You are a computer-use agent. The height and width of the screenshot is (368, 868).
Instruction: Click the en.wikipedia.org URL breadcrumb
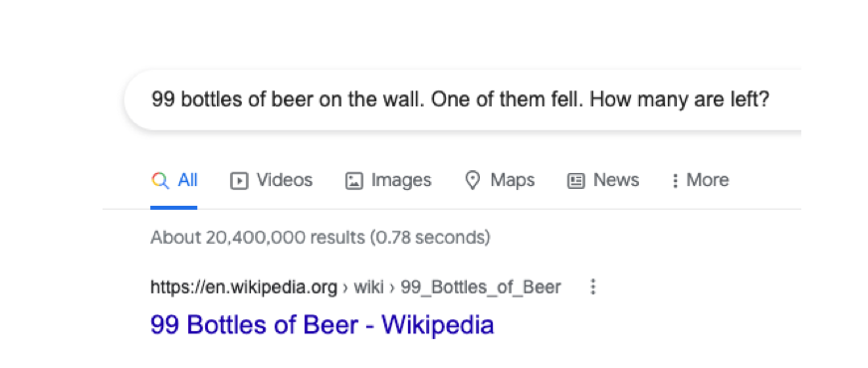[244, 287]
